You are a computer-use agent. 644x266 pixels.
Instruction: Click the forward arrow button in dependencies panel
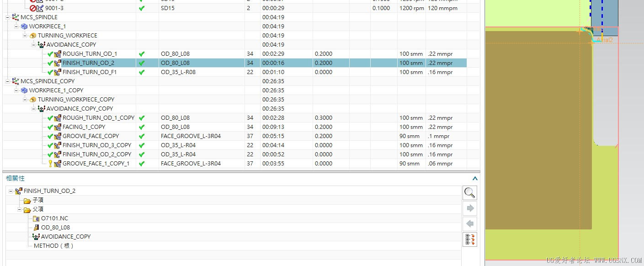pos(470,208)
